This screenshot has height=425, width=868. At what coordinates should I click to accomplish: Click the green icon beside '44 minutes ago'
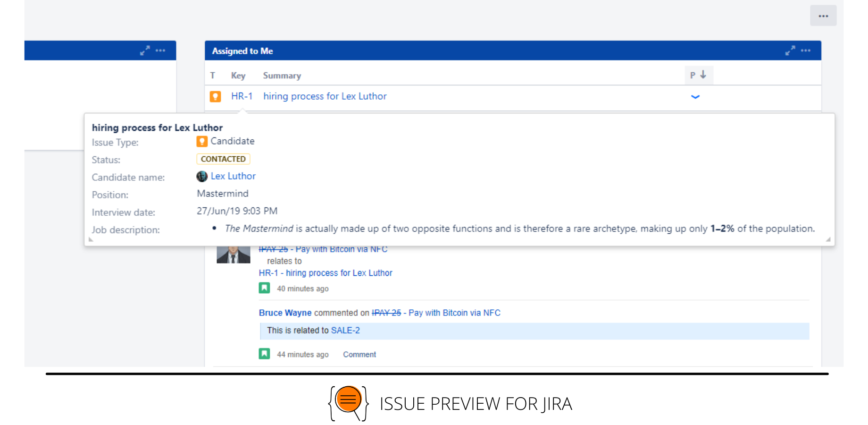[x=264, y=354]
